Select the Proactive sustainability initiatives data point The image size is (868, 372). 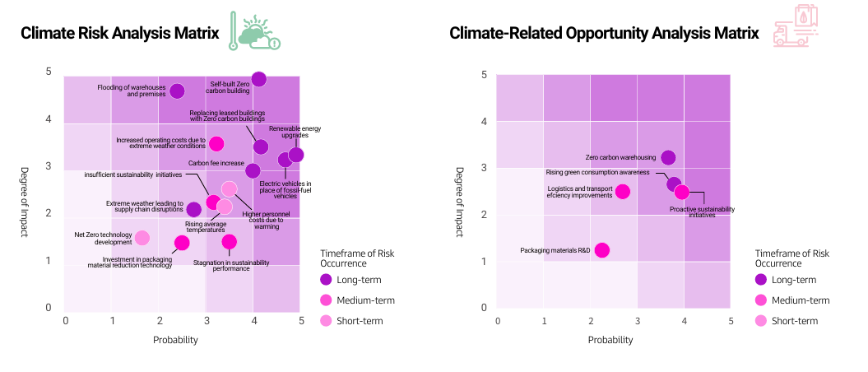click(x=682, y=193)
